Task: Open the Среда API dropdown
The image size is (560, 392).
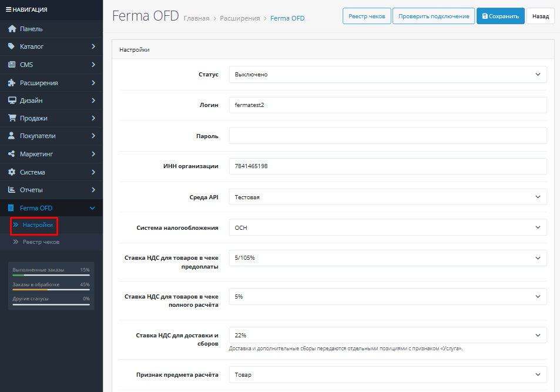Action: 388,197
